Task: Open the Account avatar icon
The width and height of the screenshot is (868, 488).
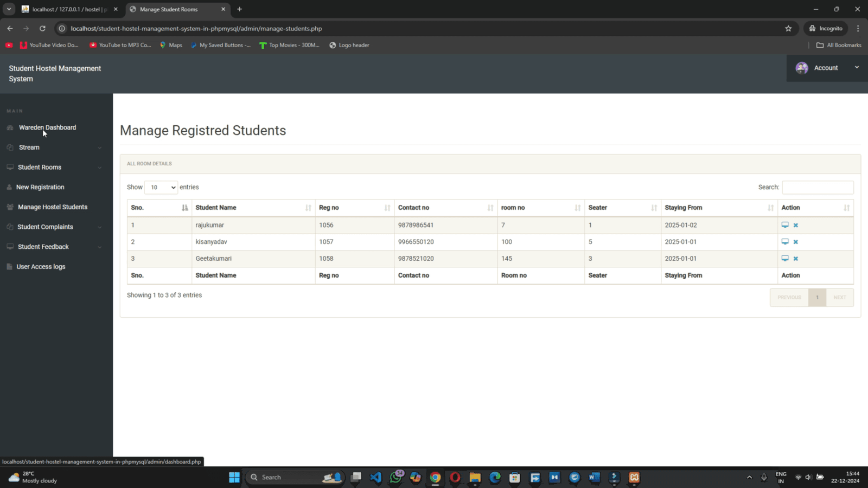Action: click(802, 68)
